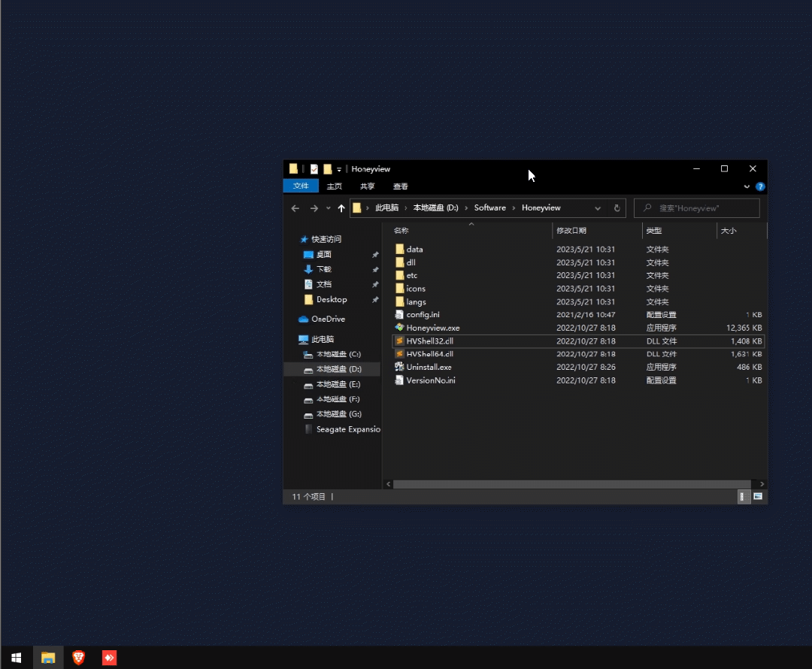
Task: Go up one folder level
Action: click(341, 208)
